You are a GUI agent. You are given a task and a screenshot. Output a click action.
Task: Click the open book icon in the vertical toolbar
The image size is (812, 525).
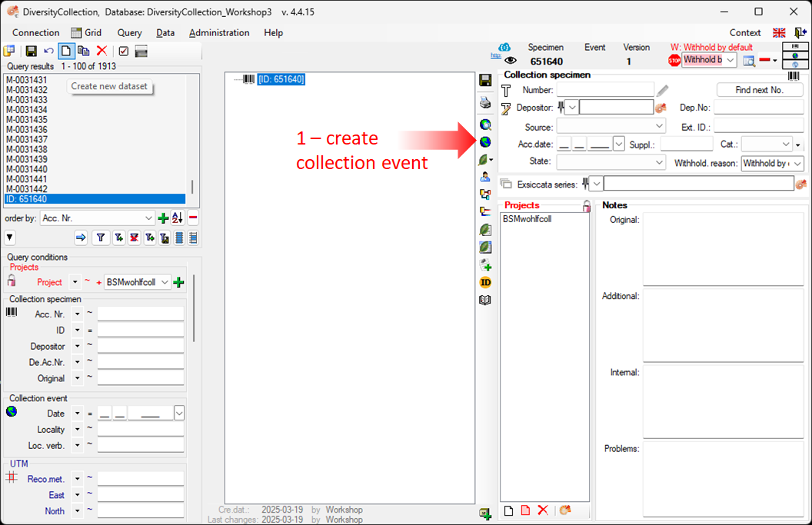click(485, 300)
